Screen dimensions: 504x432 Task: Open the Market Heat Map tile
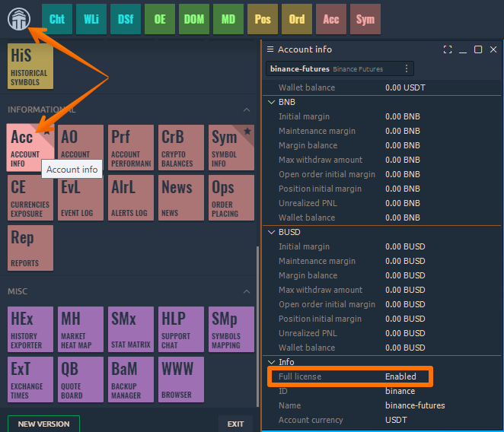pos(81,329)
